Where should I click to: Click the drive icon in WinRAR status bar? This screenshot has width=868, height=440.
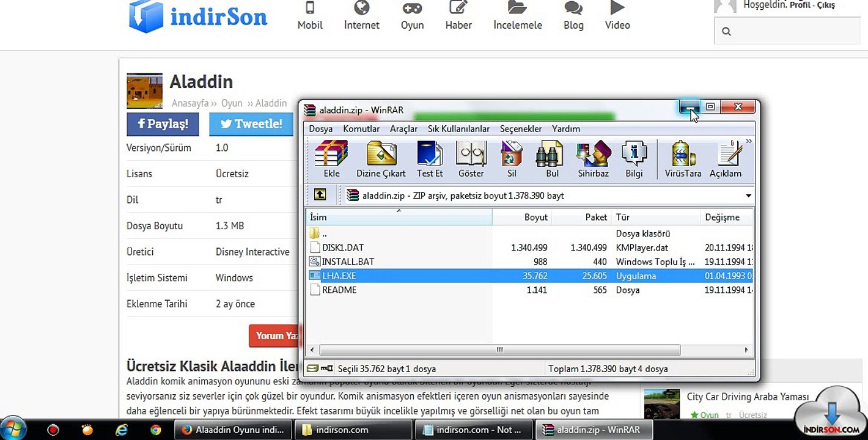[x=312, y=369]
